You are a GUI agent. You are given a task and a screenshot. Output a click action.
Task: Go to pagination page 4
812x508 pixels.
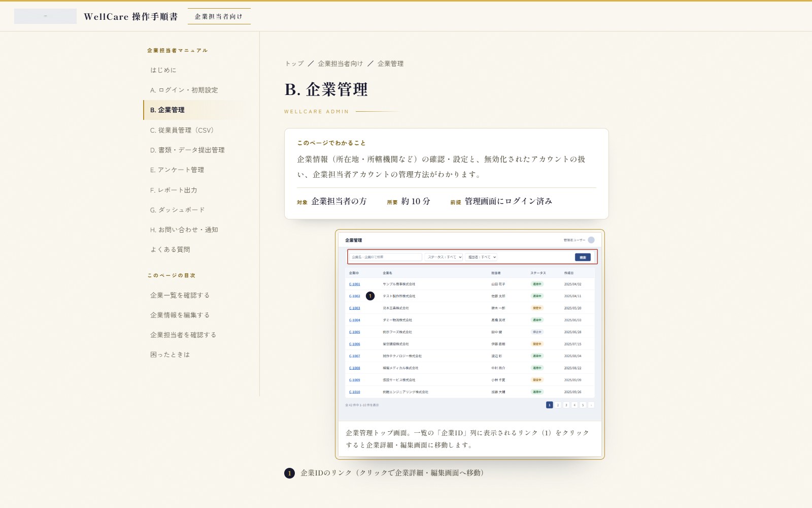point(574,405)
